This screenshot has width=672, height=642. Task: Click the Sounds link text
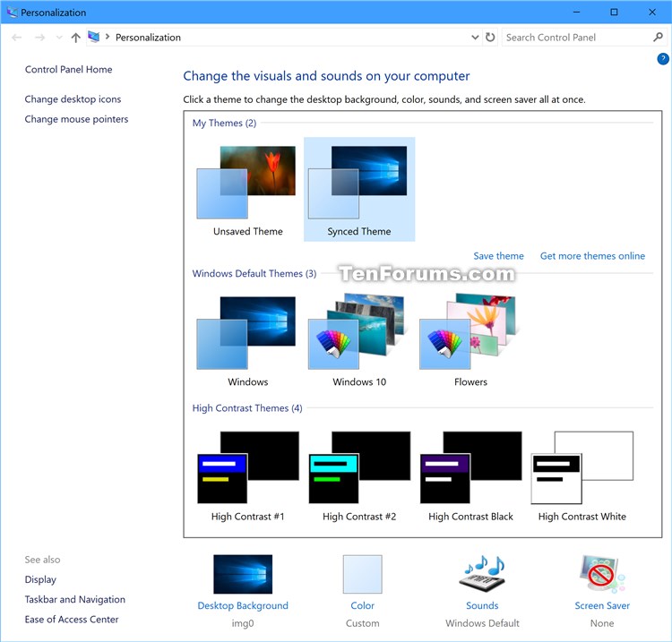482,605
